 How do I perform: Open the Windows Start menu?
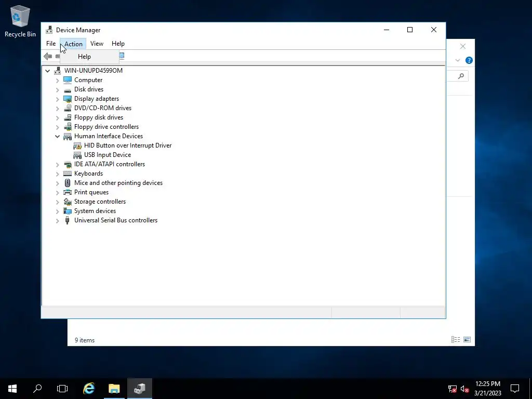(12, 389)
